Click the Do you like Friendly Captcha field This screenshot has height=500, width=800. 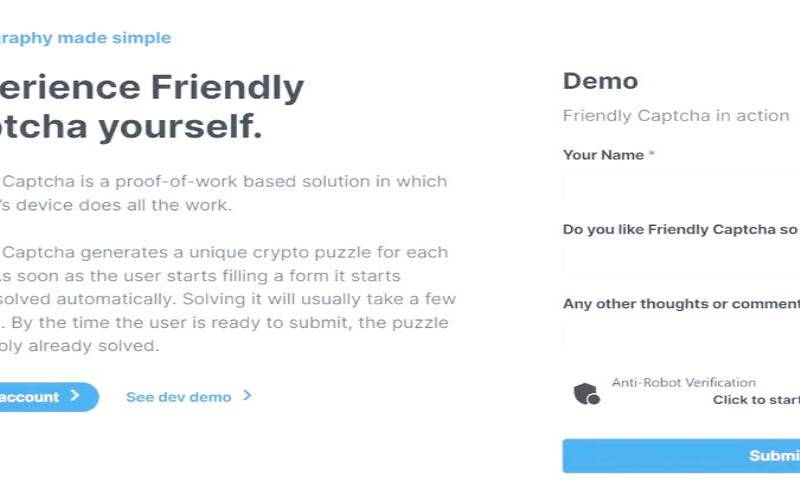tap(681, 262)
